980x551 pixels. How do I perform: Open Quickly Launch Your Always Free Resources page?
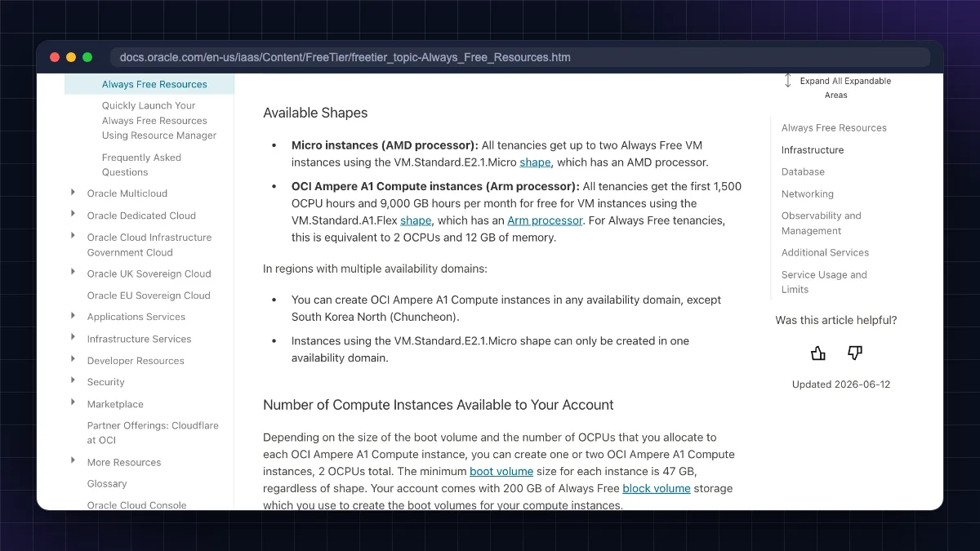[159, 120]
